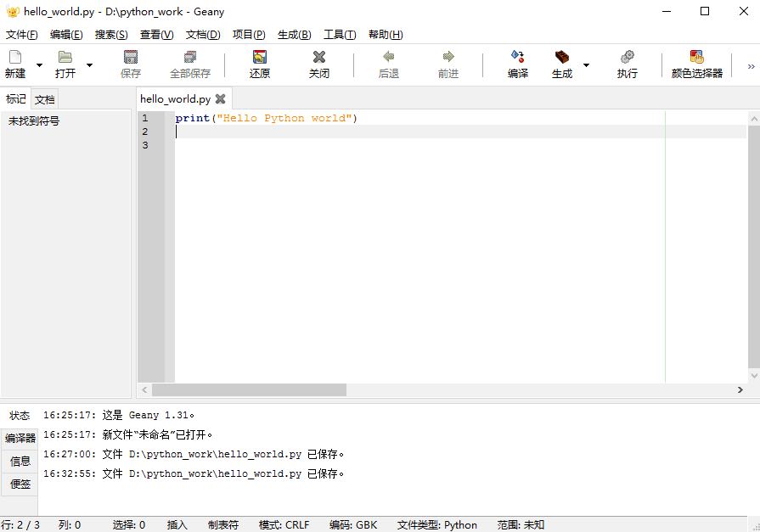Switch to the 状态 message tab
The height and width of the screenshot is (532, 760).
[20, 416]
